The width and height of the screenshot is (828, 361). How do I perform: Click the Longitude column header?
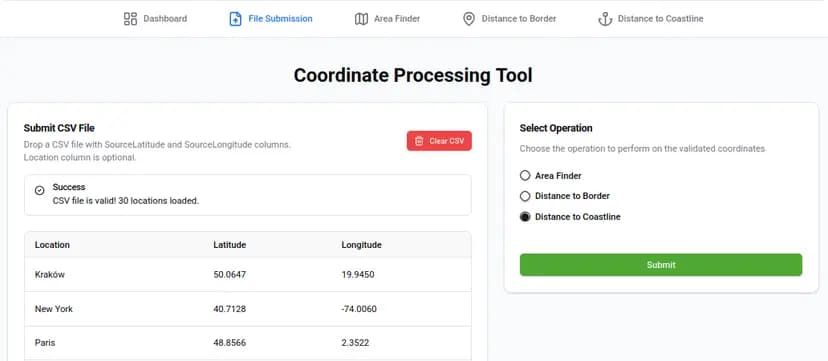point(362,245)
